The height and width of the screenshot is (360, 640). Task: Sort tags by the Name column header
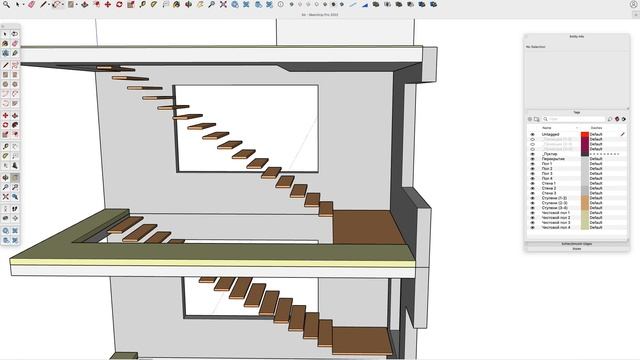click(x=547, y=128)
